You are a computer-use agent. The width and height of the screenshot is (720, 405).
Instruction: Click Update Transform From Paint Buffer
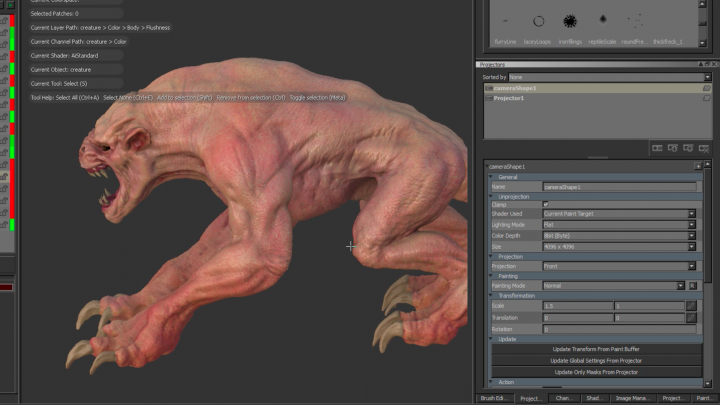[x=596, y=349]
